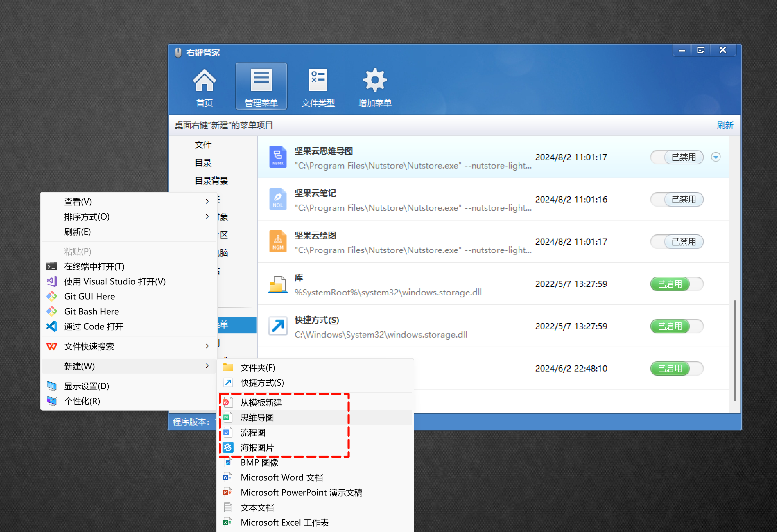Image resolution: width=777 pixels, height=532 pixels.
Task: Click the 程序版本 status bar label
Action: click(191, 422)
